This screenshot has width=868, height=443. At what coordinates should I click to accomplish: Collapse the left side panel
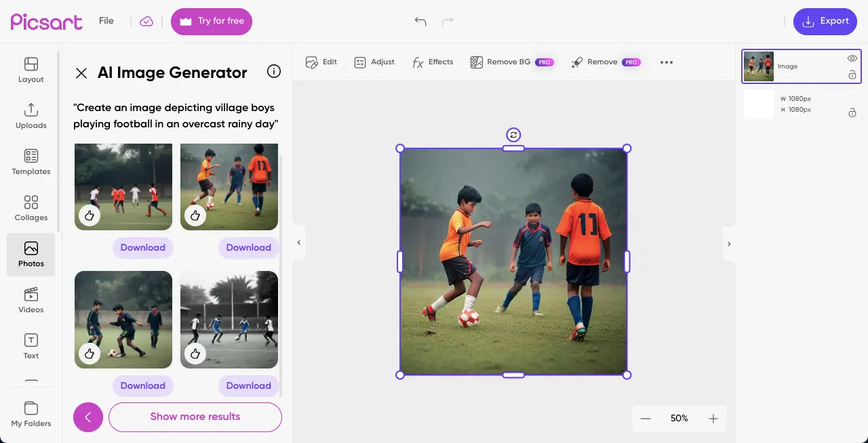[299, 242]
